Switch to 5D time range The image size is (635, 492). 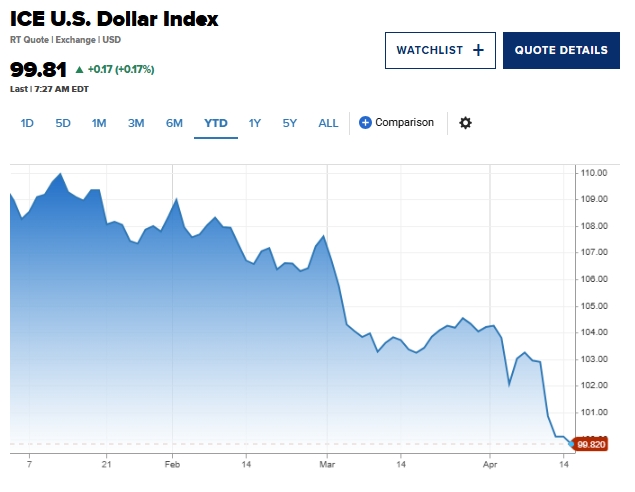pyautogui.click(x=63, y=123)
